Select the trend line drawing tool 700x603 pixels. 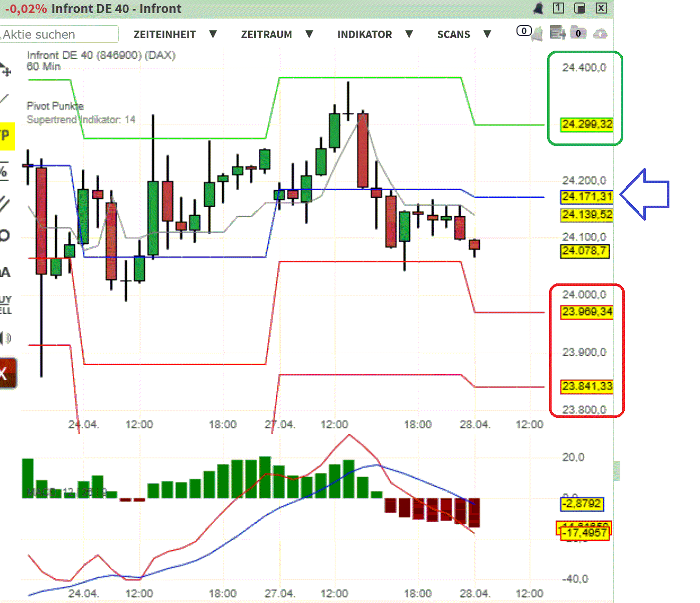pos(4,99)
